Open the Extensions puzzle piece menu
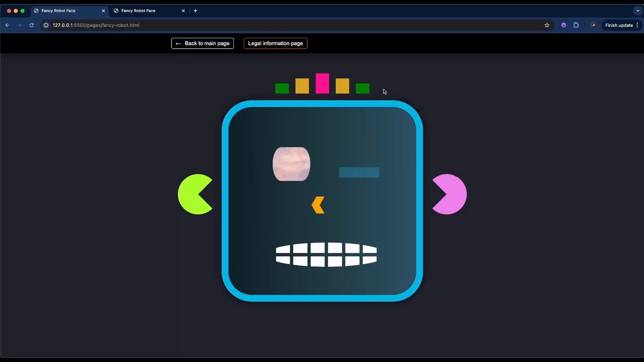Image resolution: width=644 pixels, height=362 pixels. tap(576, 25)
